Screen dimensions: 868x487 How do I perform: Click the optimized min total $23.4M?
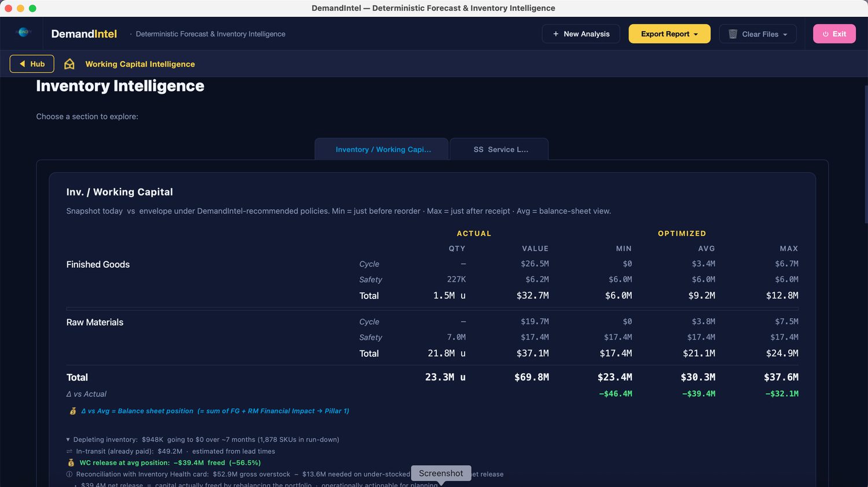615,377
